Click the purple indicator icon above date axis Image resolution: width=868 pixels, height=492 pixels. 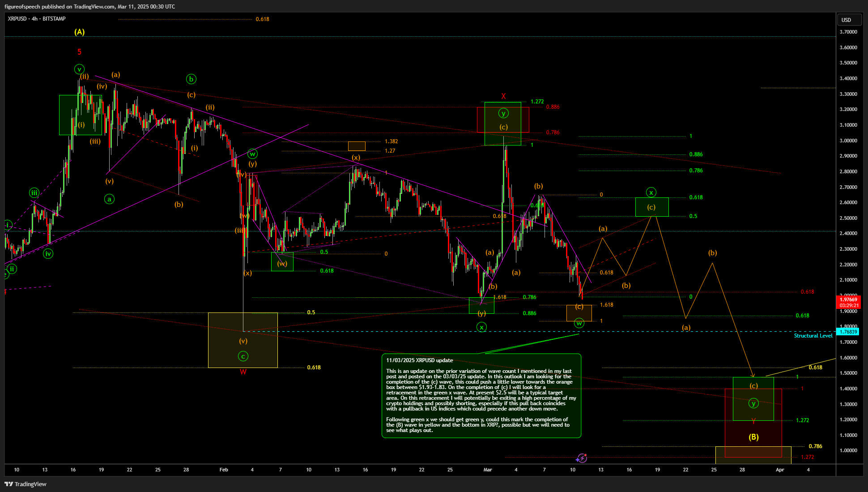tap(581, 458)
